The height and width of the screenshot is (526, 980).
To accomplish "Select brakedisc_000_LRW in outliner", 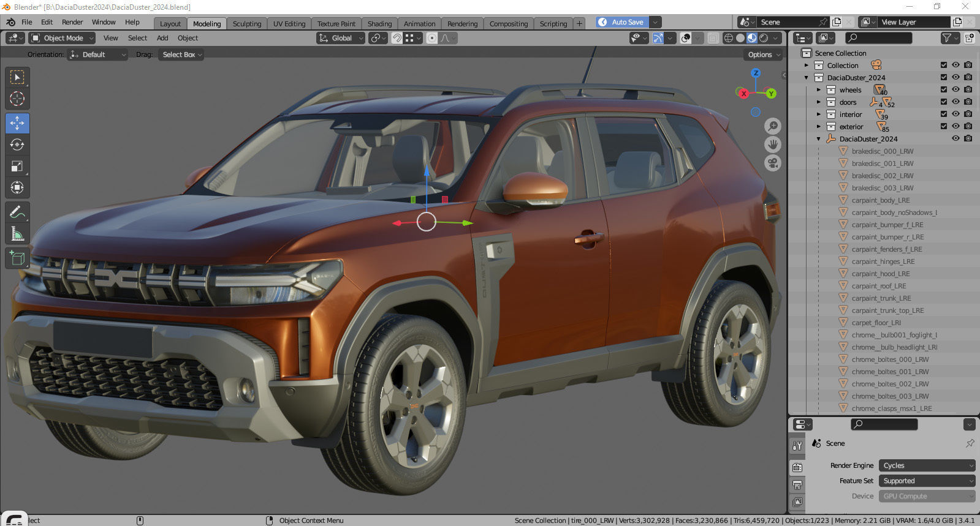I will click(883, 151).
